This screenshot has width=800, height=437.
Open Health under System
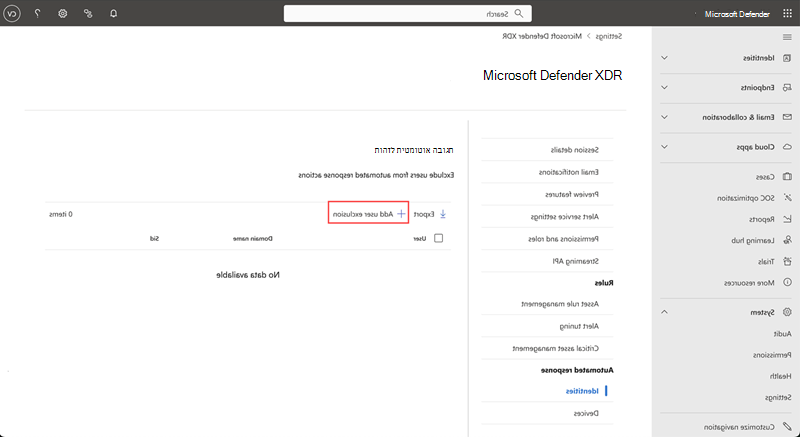click(x=781, y=376)
